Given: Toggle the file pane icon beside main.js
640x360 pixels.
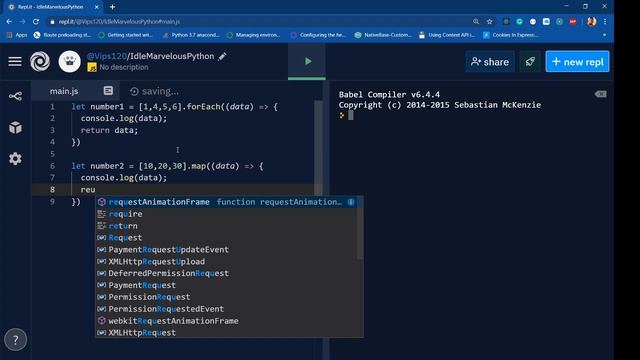Looking at the screenshot, I should point(108,91).
